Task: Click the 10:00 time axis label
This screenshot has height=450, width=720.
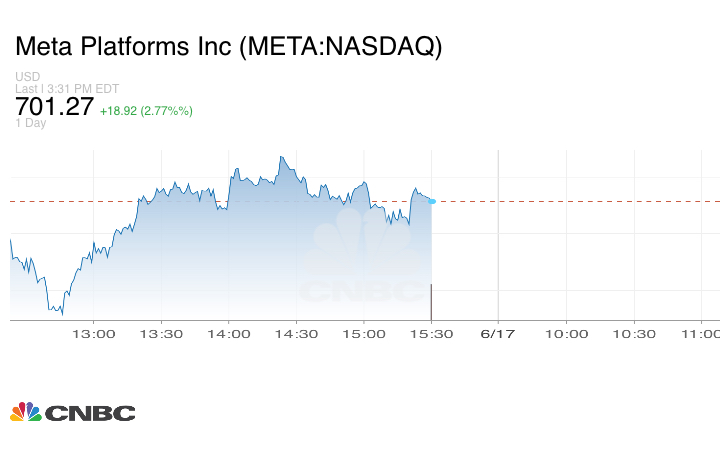Action: coord(566,335)
